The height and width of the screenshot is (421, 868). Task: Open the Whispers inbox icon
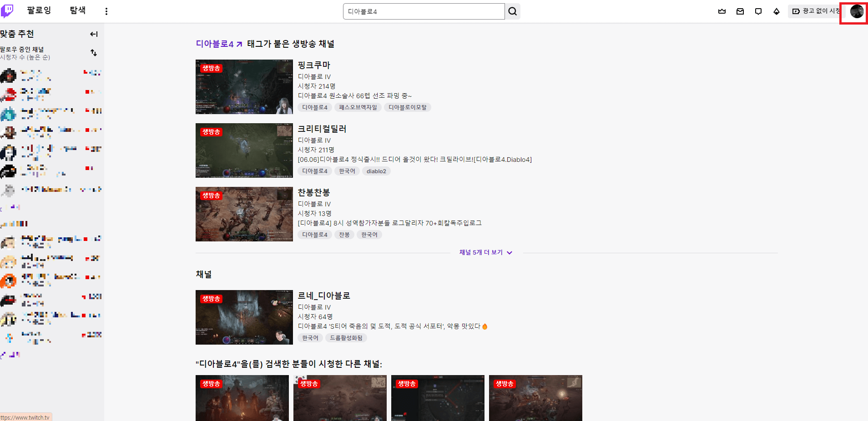click(740, 11)
